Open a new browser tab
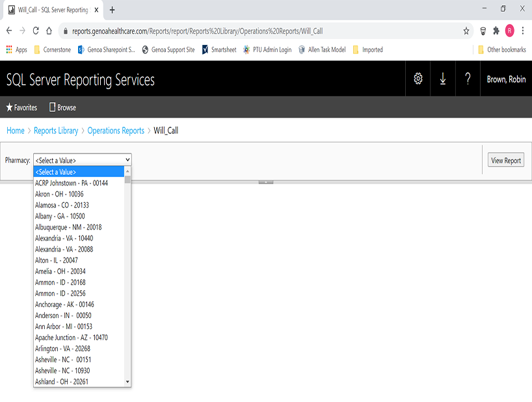Viewport: 532px width, 402px height. pos(112,10)
